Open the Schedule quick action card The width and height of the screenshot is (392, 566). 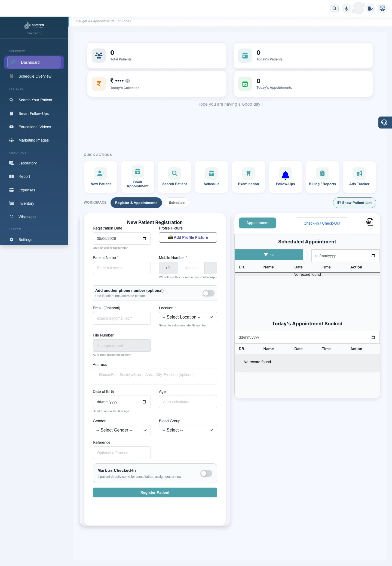(x=212, y=177)
